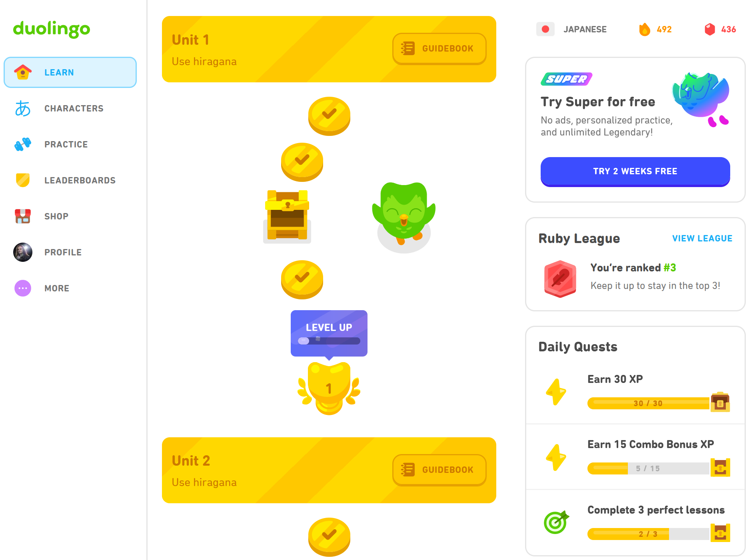755x560 pixels.
Task: Open Leaderboards via shield icon
Action: [x=23, y=180]
